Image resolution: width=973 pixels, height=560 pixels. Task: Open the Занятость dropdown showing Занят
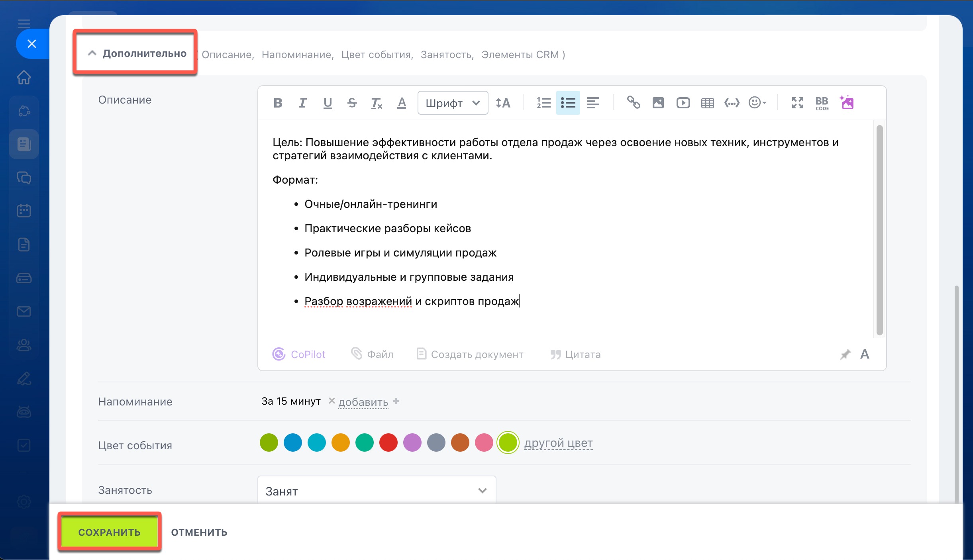tap(377, 490)
